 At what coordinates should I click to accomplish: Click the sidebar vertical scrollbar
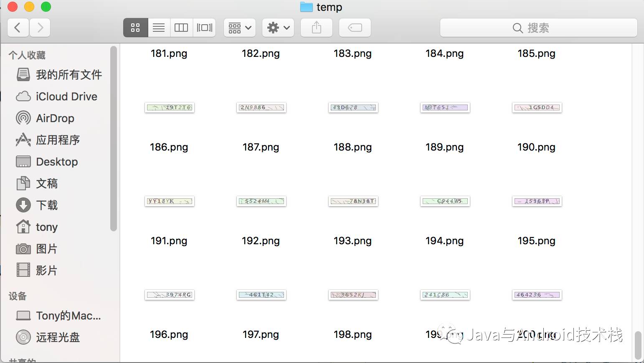[x=114, y=138]
